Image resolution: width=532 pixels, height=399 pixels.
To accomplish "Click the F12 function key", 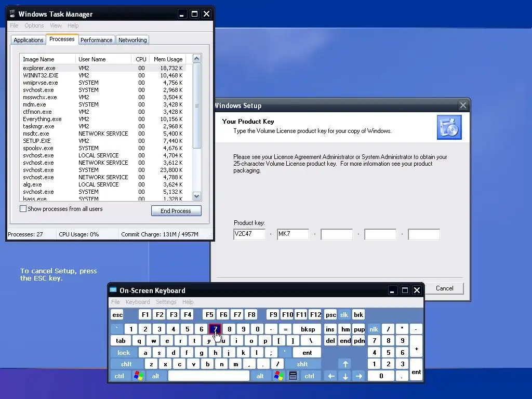I will pyautogui.click(x=315, y=314).
